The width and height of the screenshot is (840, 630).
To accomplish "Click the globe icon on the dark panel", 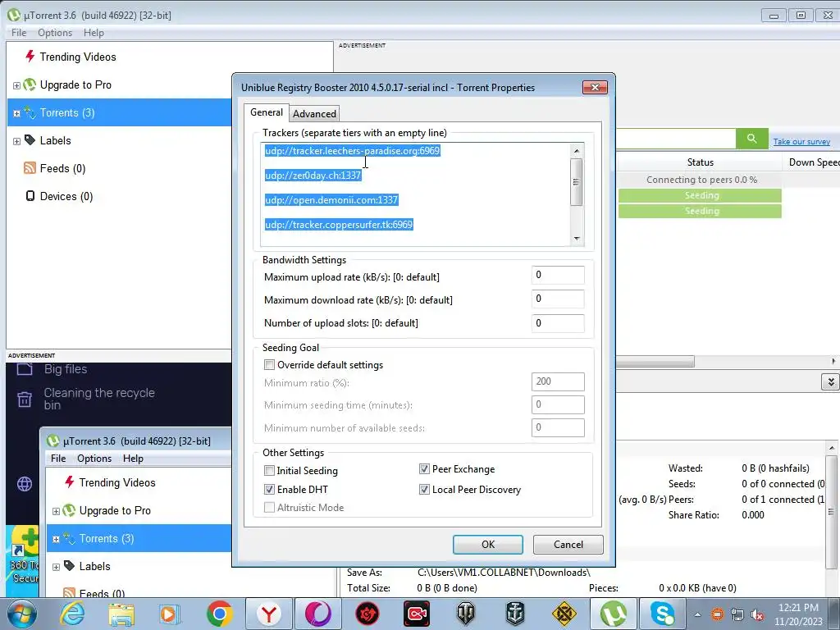I will tap(24, 484).
